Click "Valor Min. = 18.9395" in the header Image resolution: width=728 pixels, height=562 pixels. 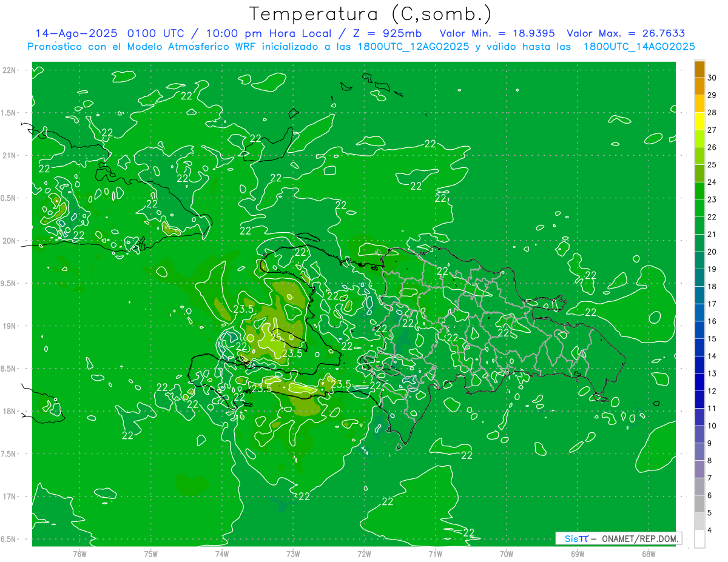click(x=497, y=33)
